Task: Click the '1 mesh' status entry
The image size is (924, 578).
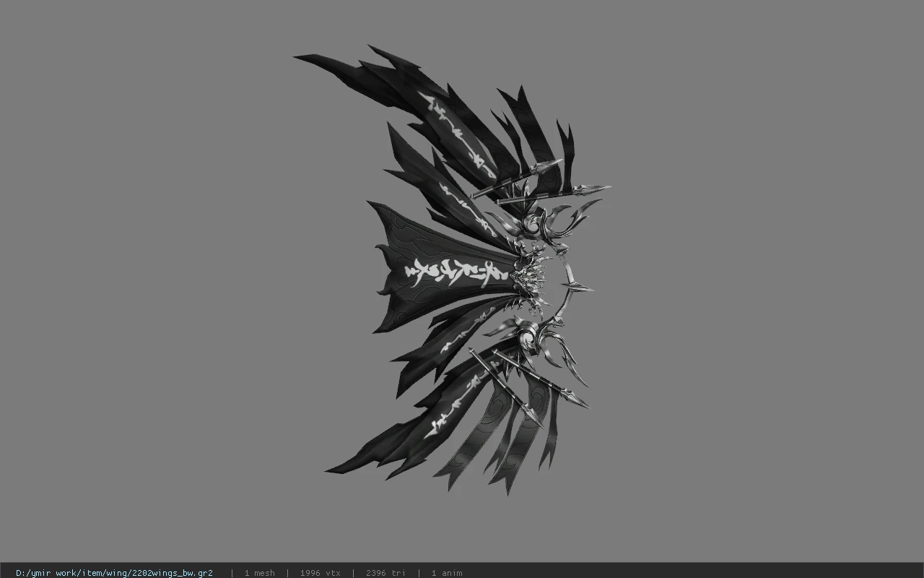Action: point(259,573)
